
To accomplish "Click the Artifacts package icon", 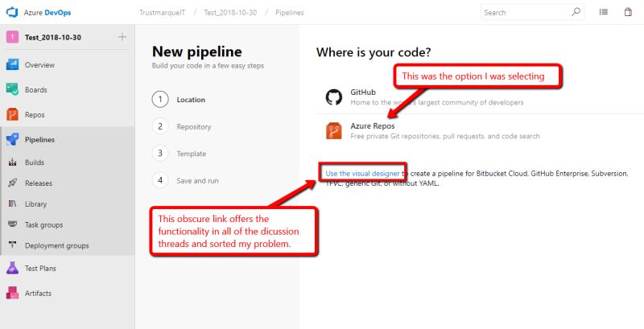I will (x=12, y=294).
